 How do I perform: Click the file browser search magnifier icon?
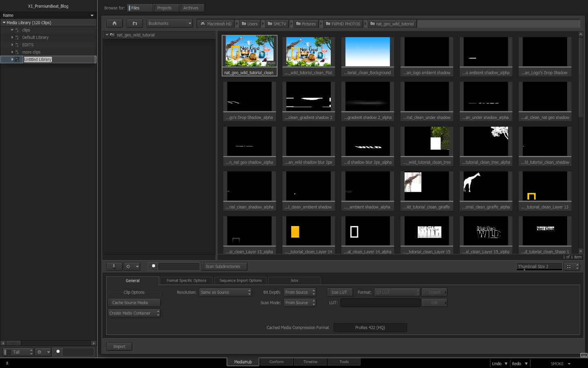(x=153, y=266)
